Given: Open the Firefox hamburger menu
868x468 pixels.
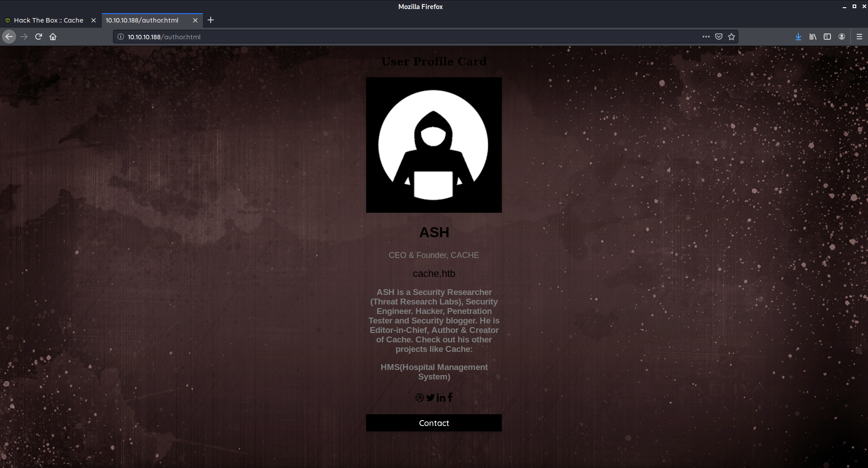Looking at the screenshot, I should click(x=859, y=37).
